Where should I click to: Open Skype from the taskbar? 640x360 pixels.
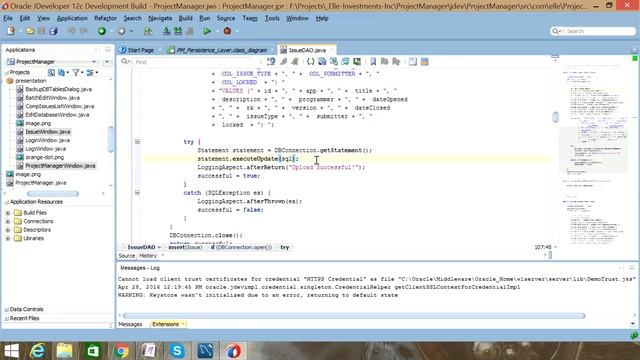tap(177, 351)
